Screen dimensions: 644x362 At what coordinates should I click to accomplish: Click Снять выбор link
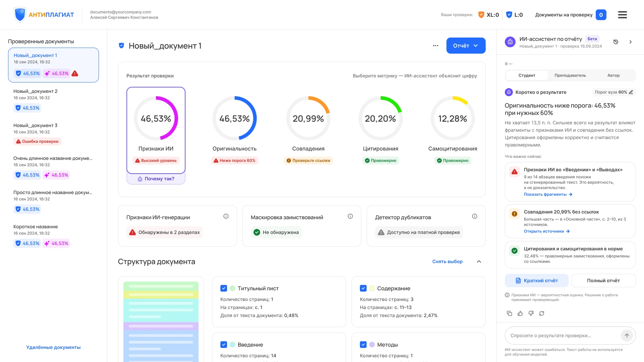point(447,262)
